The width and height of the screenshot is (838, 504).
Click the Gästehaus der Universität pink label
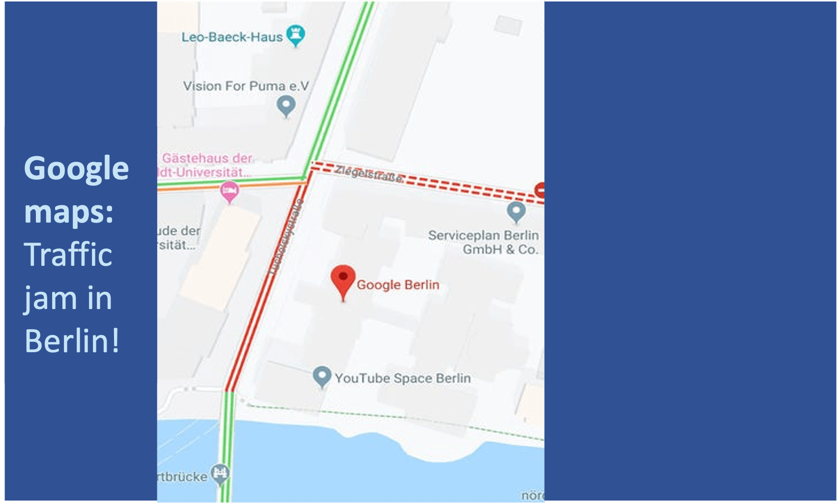tap(206, 166)
